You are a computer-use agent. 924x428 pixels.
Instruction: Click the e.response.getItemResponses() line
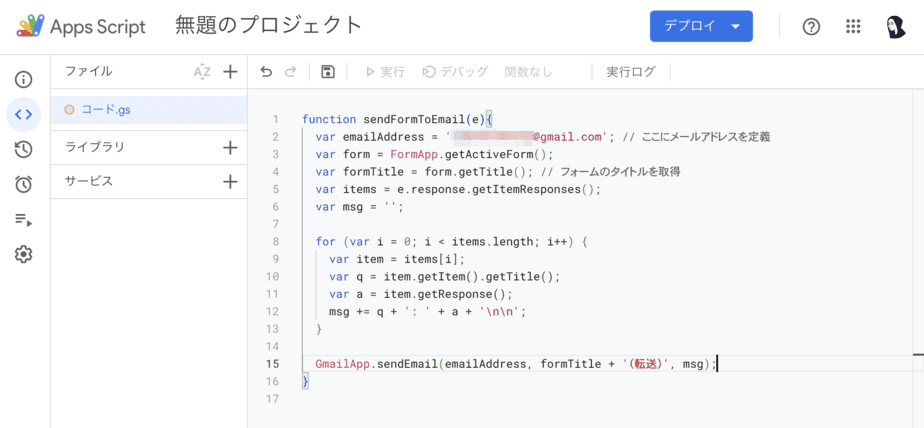coord(458,189)
